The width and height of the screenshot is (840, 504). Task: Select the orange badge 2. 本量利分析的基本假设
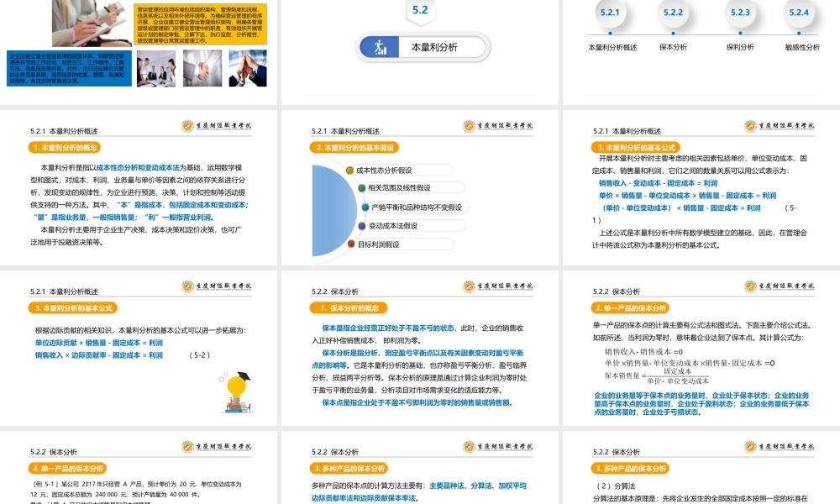[x=354, y=148]
